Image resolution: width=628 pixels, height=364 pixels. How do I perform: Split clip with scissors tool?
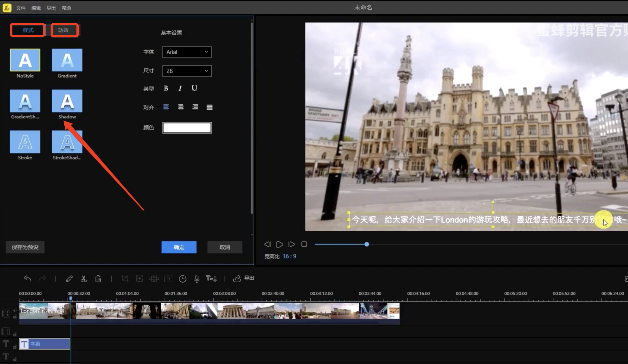click(84, 279)
